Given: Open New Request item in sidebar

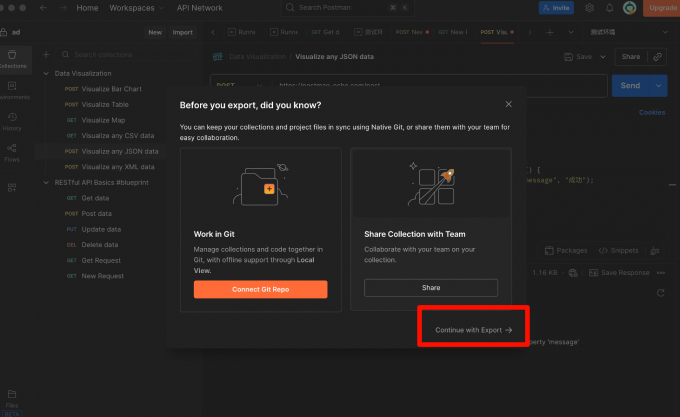Looking at the screenshot, I should pos(103,276).
